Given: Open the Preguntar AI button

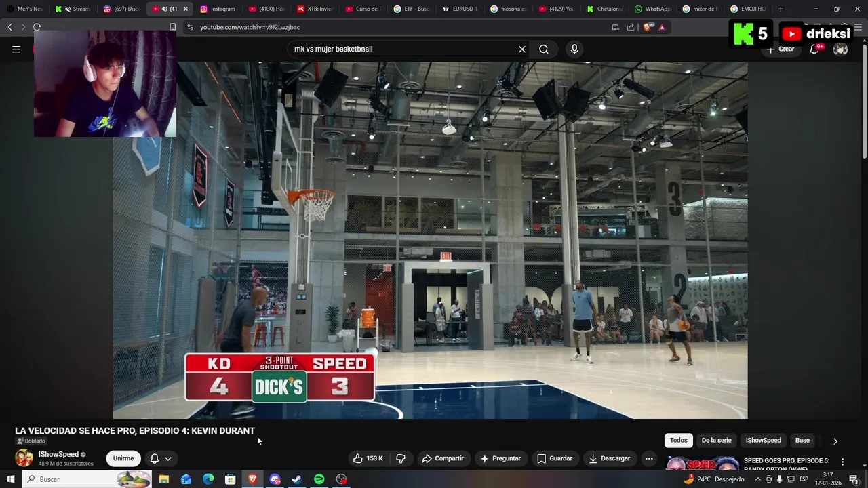Looking at the screenshot, I should 500,458.
